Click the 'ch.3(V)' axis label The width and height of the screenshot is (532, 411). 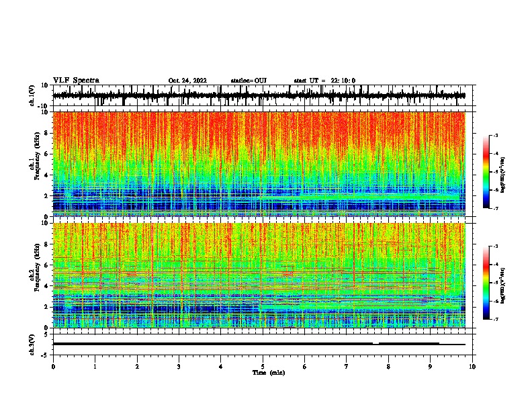[32, 345]
